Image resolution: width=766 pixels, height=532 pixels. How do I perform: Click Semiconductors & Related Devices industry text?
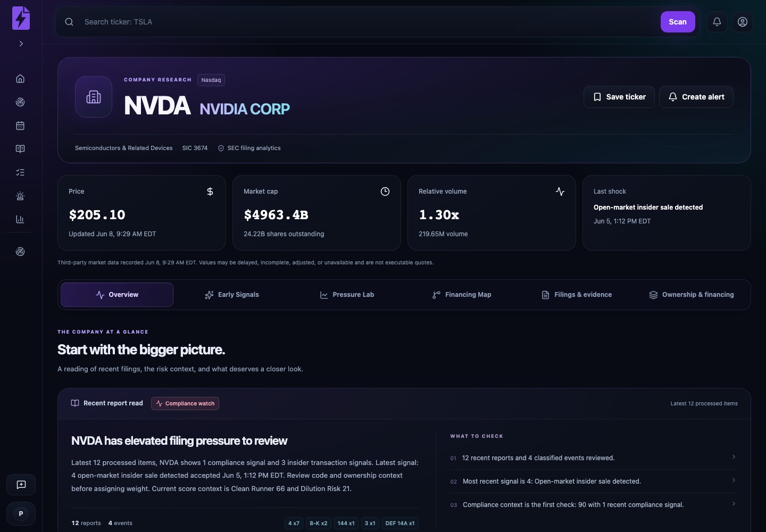pos(124,148)
